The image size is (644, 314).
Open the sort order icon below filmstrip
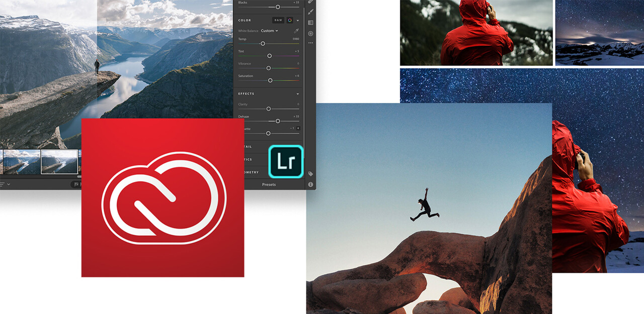pyautogui.click(x=3, y=184)
